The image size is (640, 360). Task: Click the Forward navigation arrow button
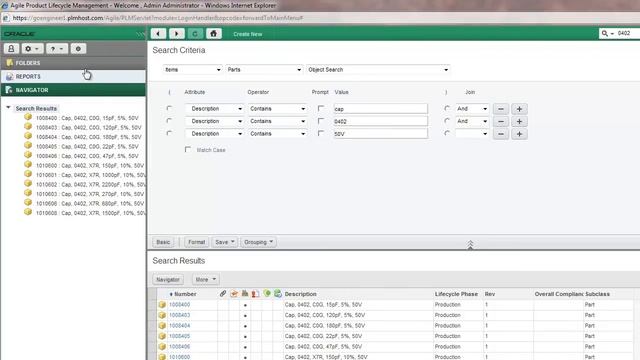tap(177, 33)
